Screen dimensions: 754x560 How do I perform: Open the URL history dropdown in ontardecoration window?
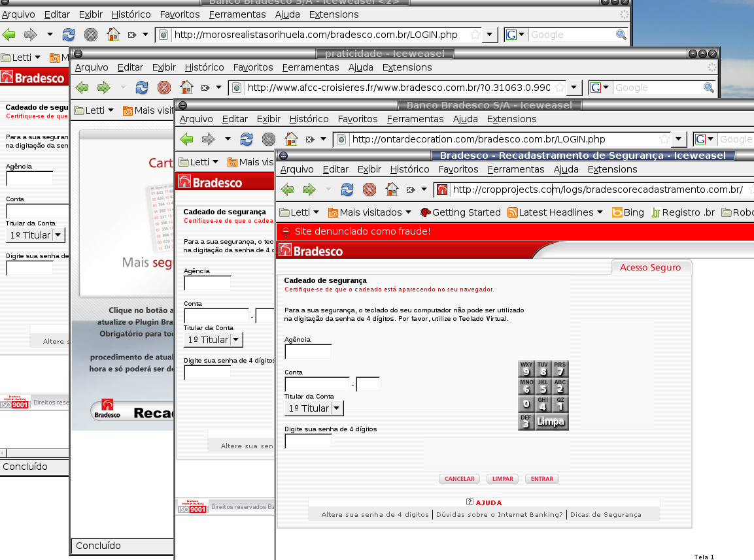pyautogui.click(x=678, y=139)
